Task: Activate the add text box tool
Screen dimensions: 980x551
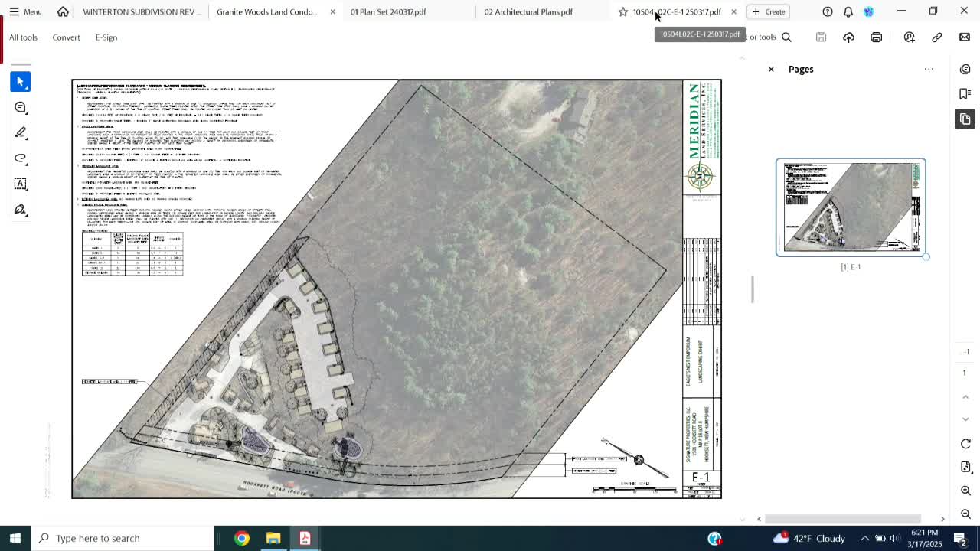Action: [21, 184]
